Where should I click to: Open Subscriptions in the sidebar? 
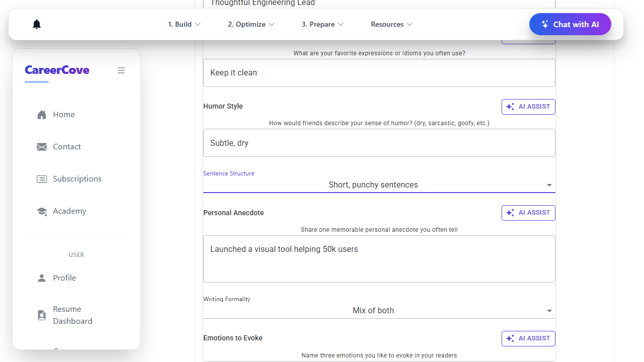tap(76, 179)
